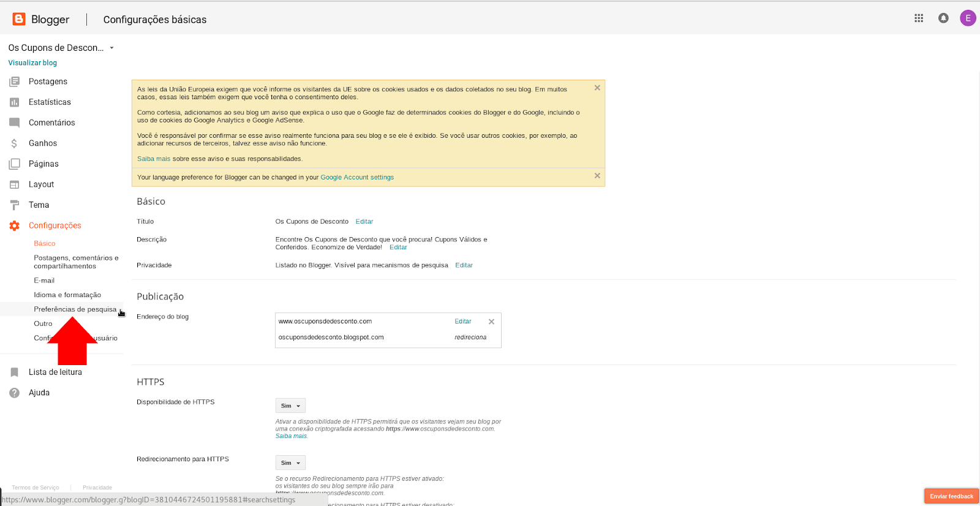
Task: Go to Páginas
Action: [43, 164]
